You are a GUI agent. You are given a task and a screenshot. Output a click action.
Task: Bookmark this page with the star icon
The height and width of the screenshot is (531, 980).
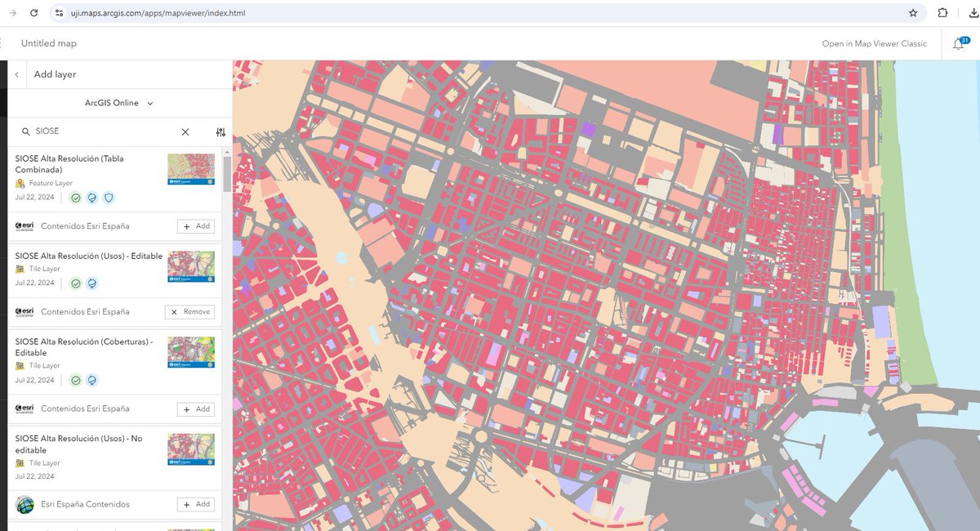(913, 13)
